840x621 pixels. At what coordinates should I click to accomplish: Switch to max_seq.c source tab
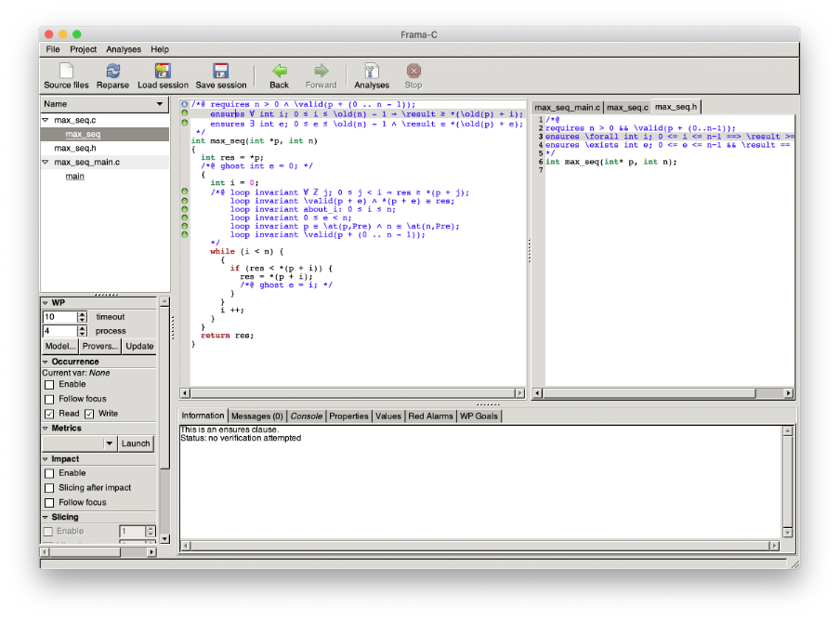tap(627, 108)
